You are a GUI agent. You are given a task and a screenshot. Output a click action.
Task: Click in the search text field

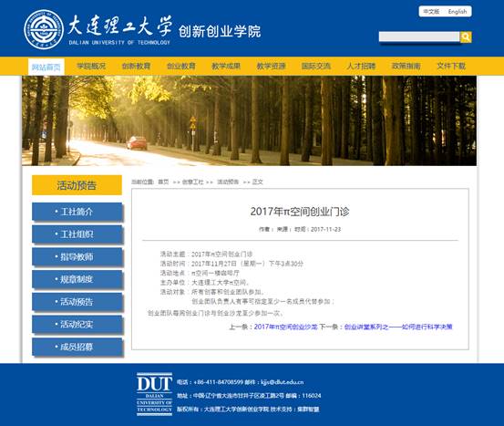[x=419, y=36]
